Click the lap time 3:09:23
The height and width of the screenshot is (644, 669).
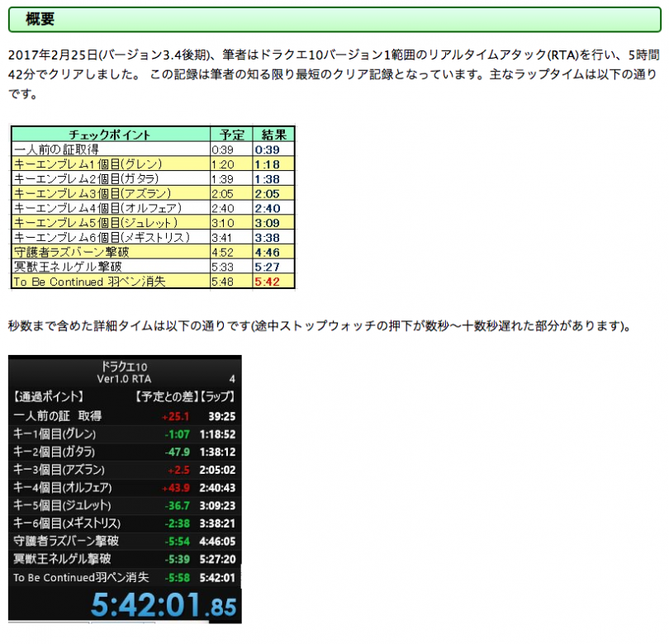click(217, 506)
